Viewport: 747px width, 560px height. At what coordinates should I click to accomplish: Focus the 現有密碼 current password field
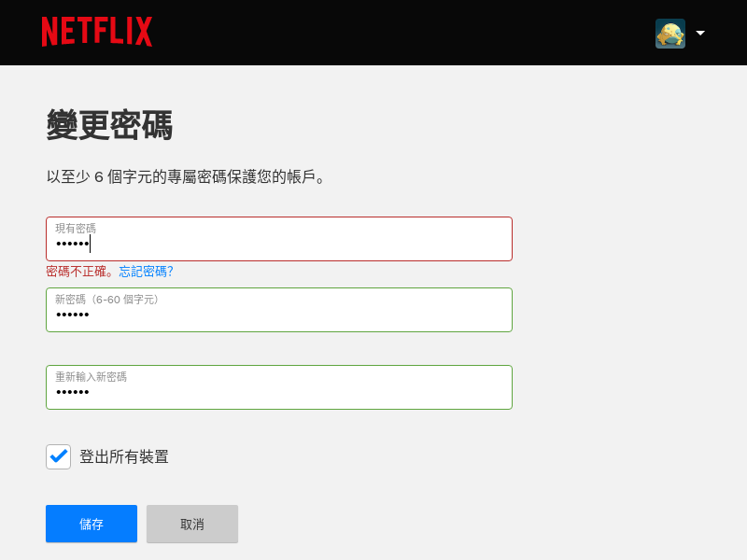[279, 239]
